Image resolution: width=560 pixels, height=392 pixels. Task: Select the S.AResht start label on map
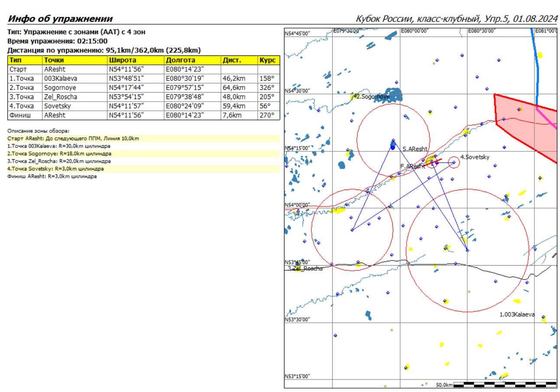(x=414, y=149)
